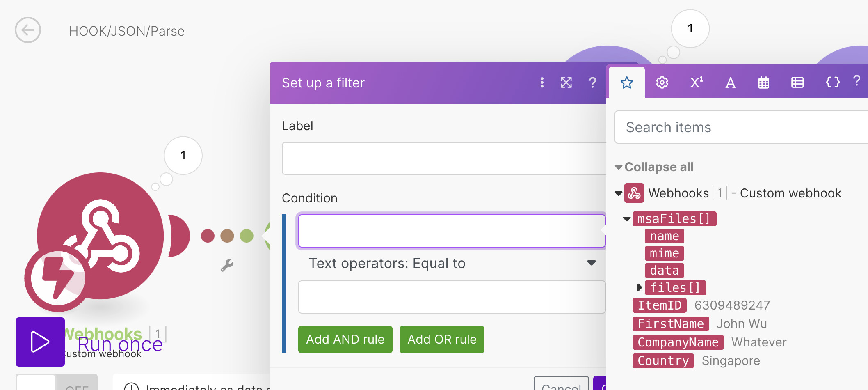This screenshot has height=390, width=868.
Task: Open the date functions calendar tab
Action: tap(763, 83)
